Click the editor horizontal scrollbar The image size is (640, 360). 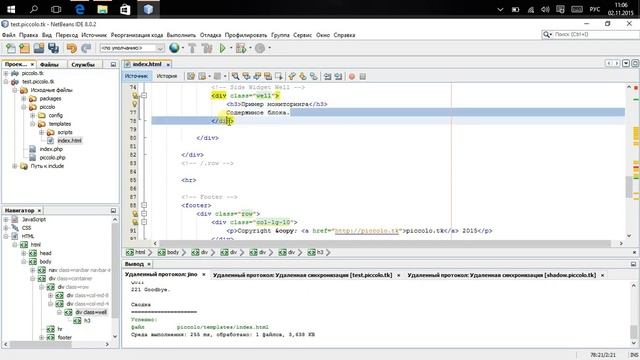(x=385, y=243)
